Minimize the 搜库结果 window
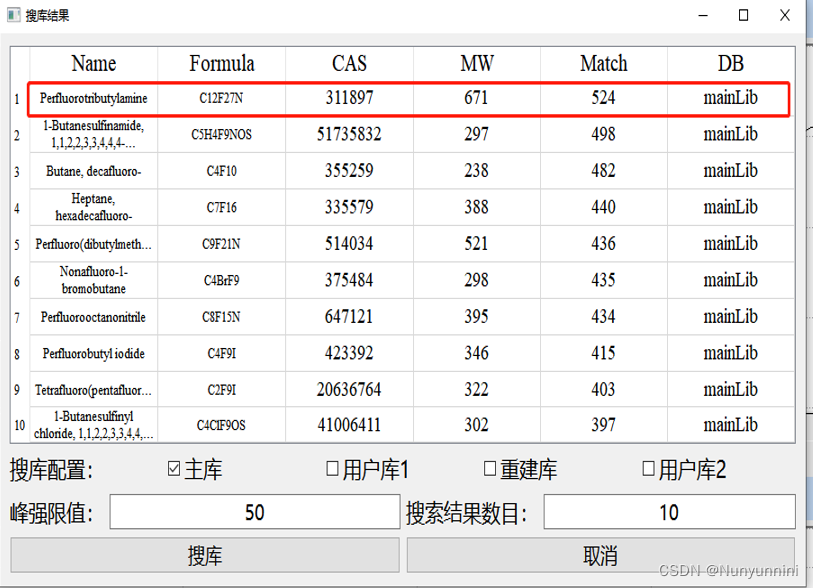Screen dimensions: 813x588 tap(703, 15)
